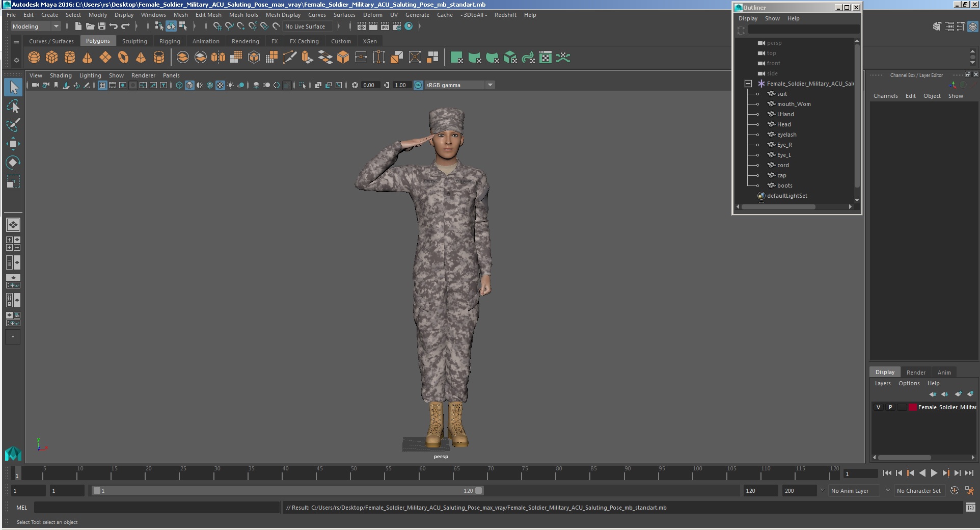Toggle use all lights in viewport
This screenshot has width=980, height=530.
point(230,85)
